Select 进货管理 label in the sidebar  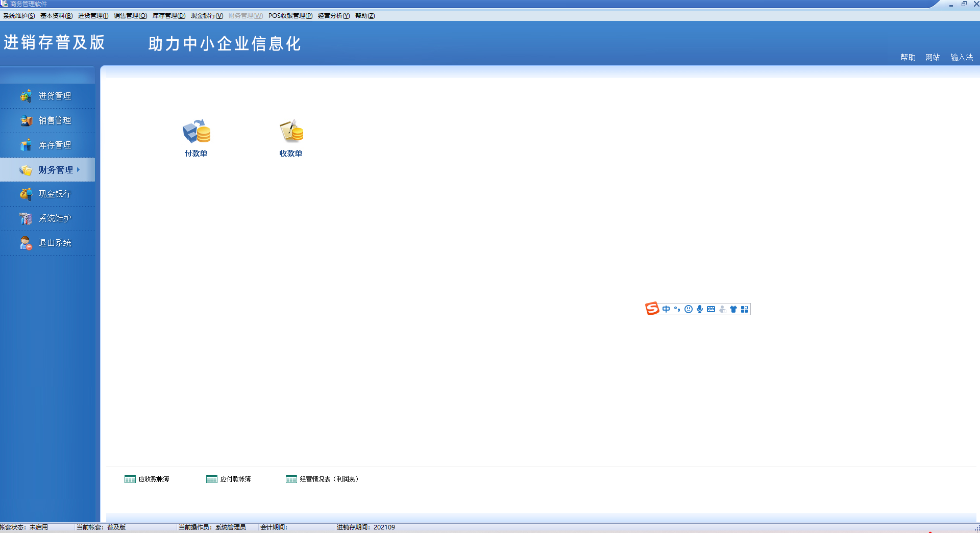[55, 96]
